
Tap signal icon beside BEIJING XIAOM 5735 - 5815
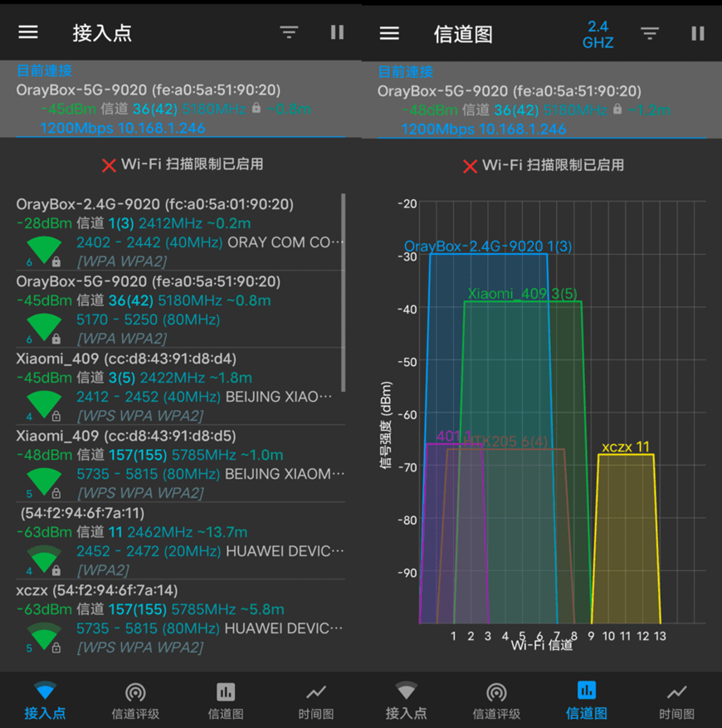[x=44, y=482]
